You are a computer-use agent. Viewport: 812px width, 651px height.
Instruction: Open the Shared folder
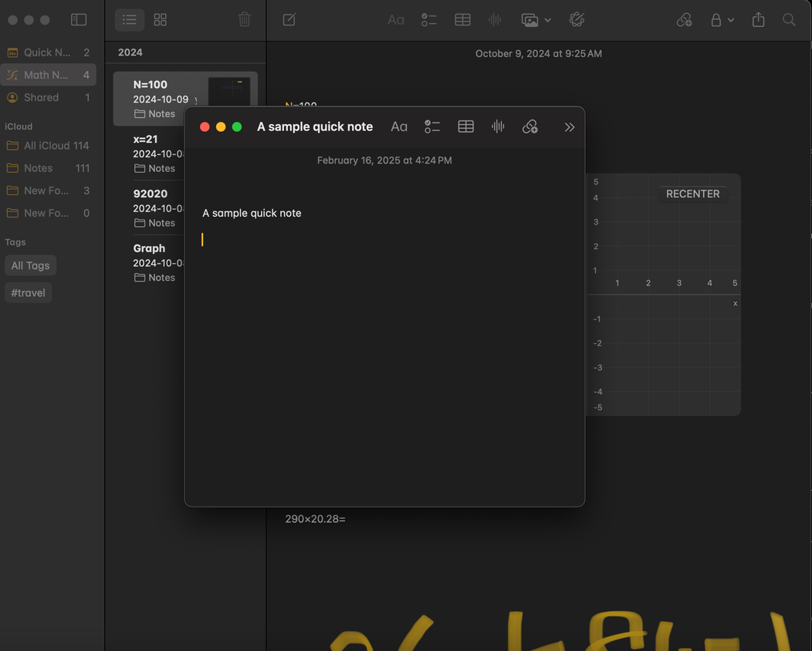[x=48, y=97]
